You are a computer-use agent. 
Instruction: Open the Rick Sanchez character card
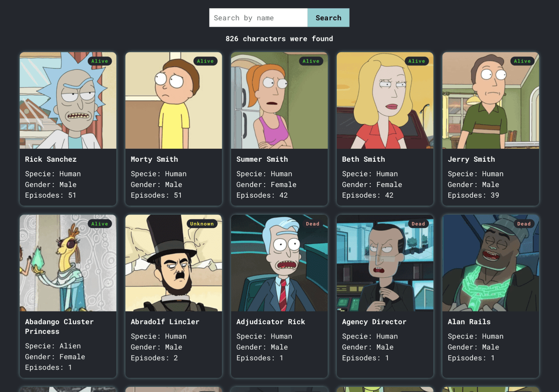(x=68, y=129)
